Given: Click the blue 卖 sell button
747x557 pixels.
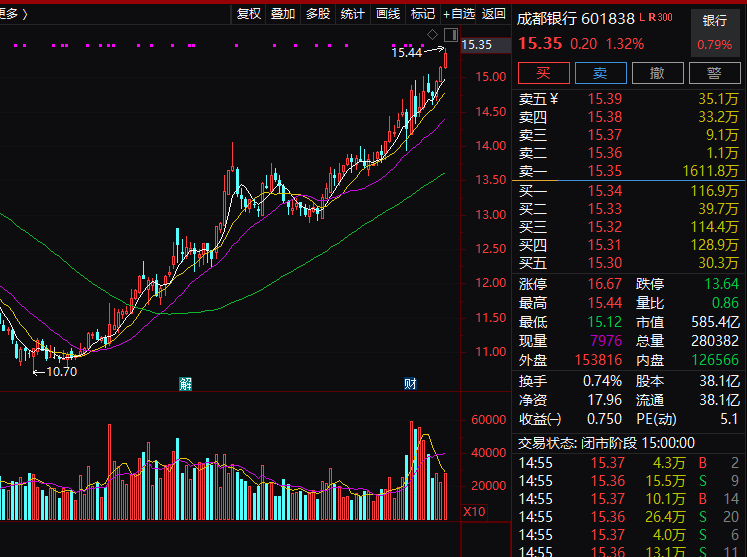Looking at the screenshot, I should tap(601, 73).
